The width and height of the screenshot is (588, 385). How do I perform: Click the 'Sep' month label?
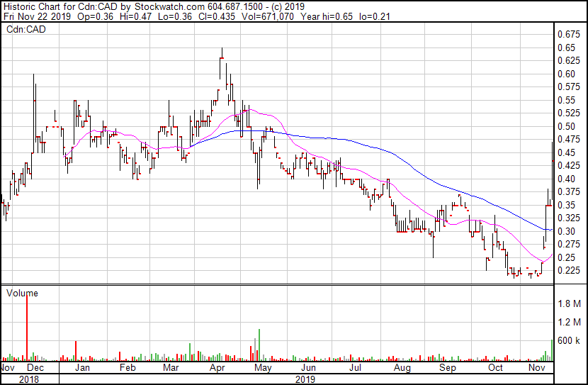(x=448, y=368)
